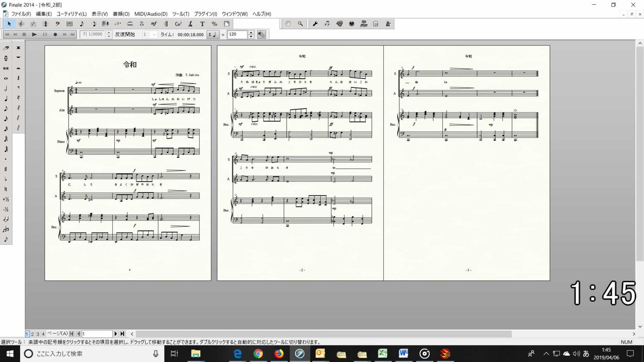Click the 令和 title on page one
The height and width of the screenshot is (362, 644).
click(x=130, y=64)
